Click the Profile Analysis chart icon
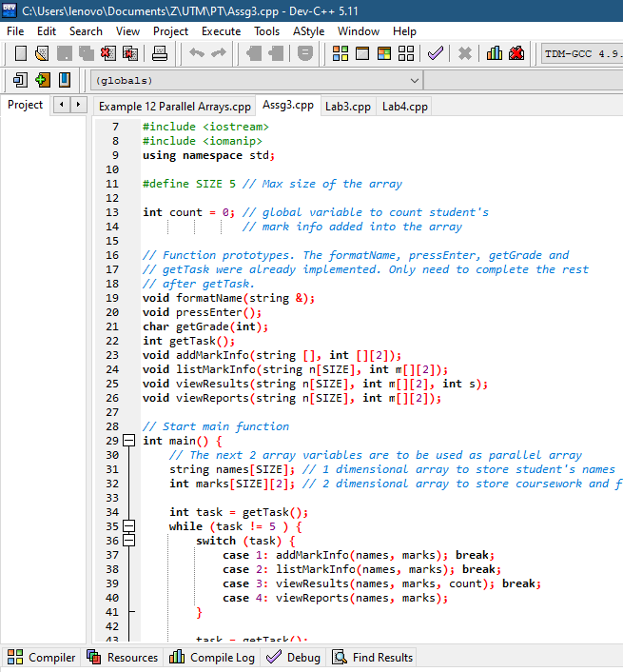The image size is (623, 672). point(494,53)
